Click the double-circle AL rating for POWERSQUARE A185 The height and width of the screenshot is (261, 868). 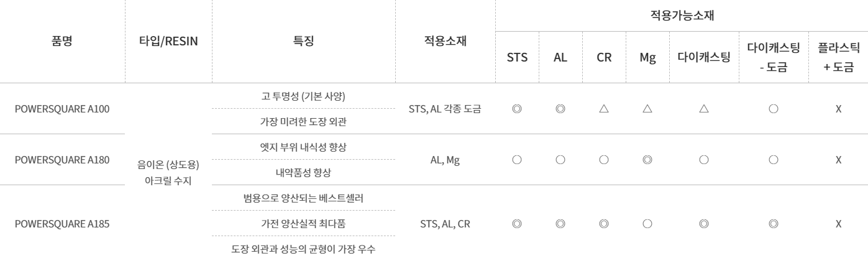coord(560,224)
